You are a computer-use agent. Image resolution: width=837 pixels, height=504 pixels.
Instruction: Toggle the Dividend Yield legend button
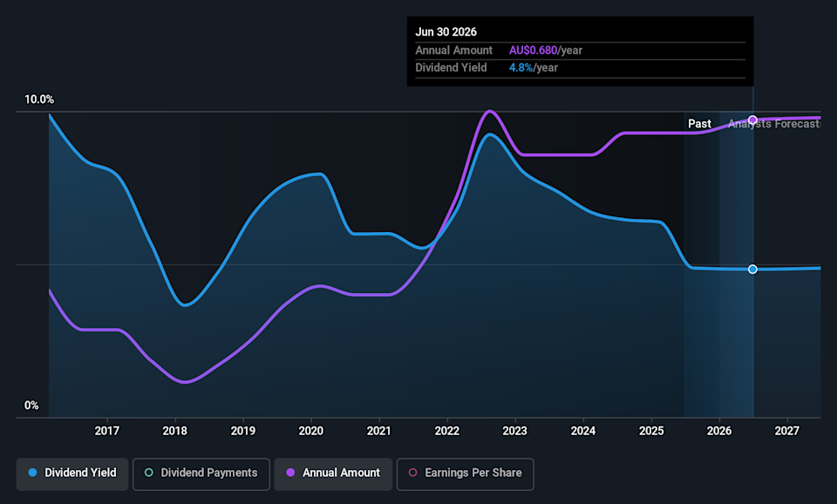tap(71, 473)
